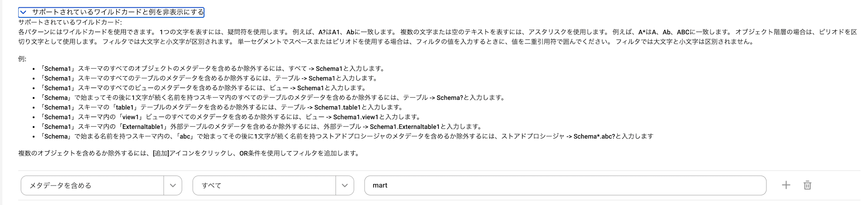Click the 例: heading text
The width and height of the screenshot is (868, 205).
coord(22,59)
